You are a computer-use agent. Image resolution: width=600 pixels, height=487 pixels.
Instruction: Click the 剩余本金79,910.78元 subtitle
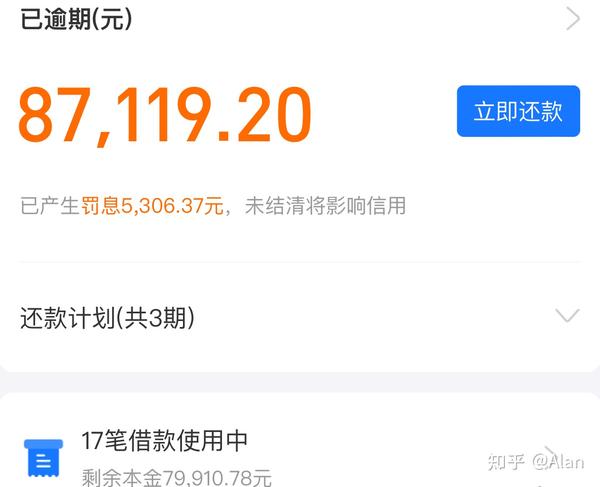point(177,477)
